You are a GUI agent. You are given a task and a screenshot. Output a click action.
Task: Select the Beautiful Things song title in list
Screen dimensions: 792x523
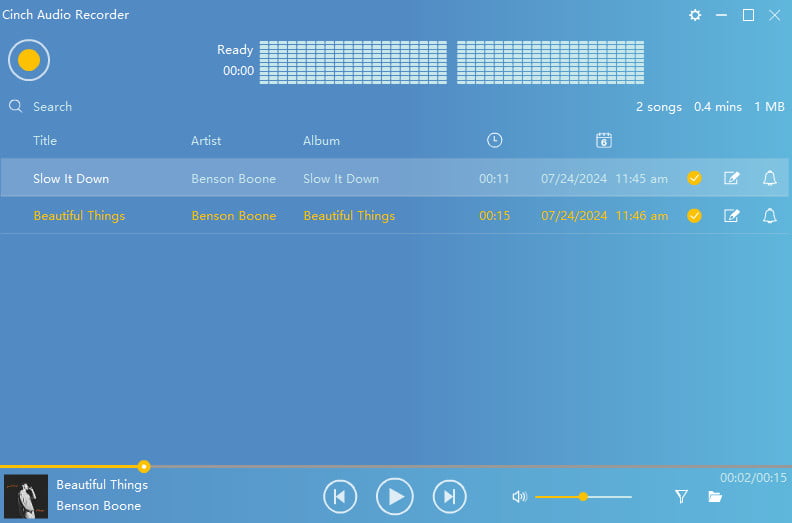click(79, 216)
